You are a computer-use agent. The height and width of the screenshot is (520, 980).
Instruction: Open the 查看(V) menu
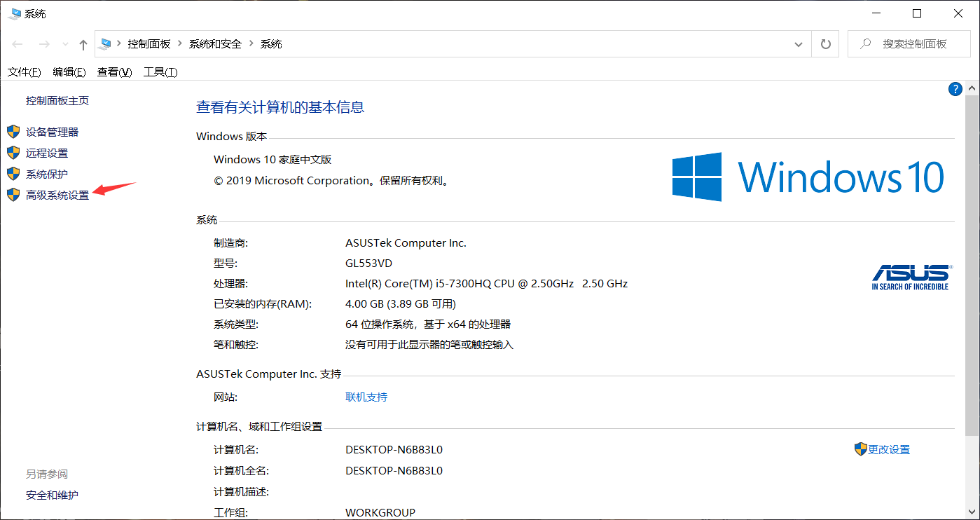[115, 72]
